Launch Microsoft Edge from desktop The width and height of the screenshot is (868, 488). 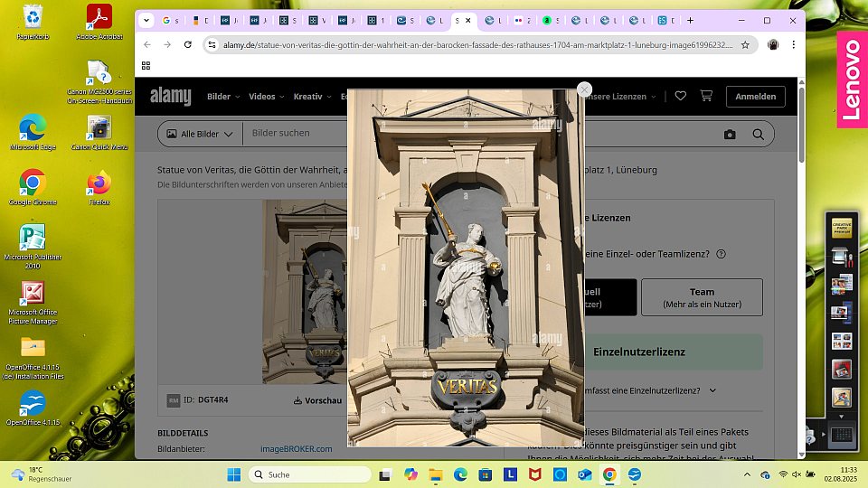33,133
